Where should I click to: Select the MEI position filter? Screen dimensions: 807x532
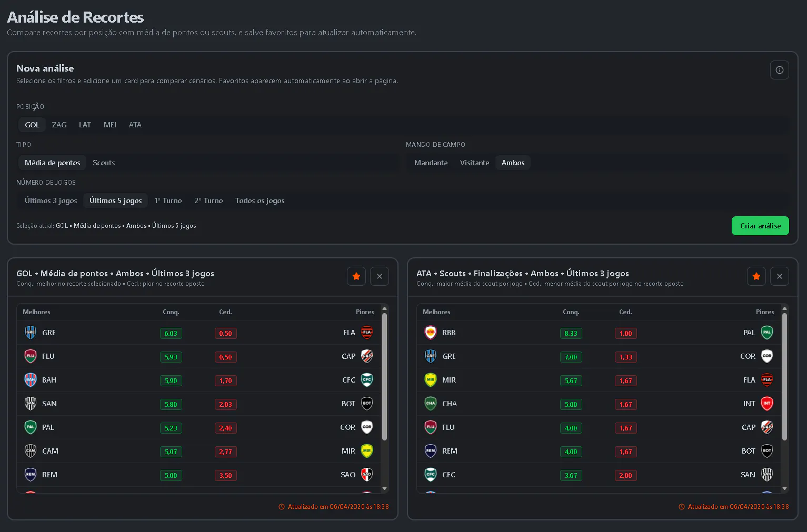point(110,125)
